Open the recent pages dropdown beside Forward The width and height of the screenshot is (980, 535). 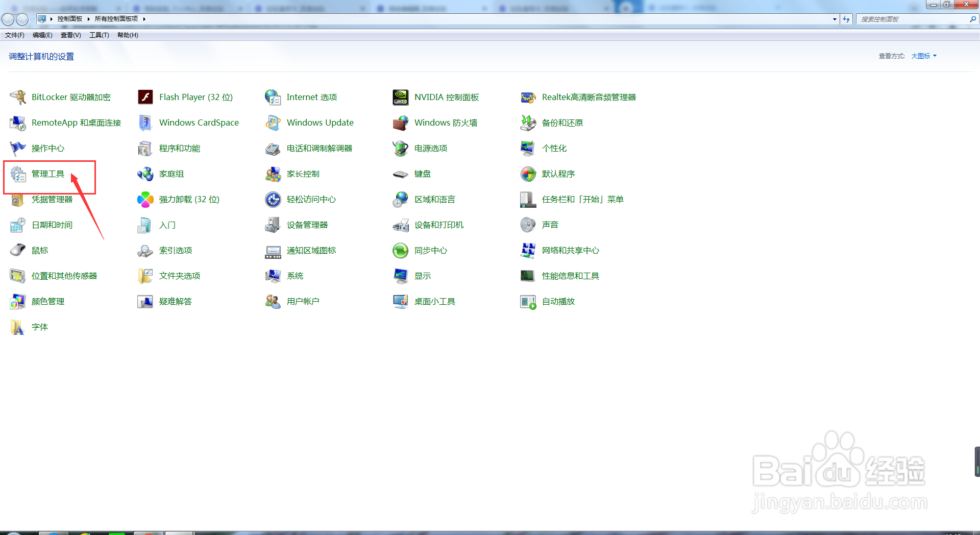32,19
